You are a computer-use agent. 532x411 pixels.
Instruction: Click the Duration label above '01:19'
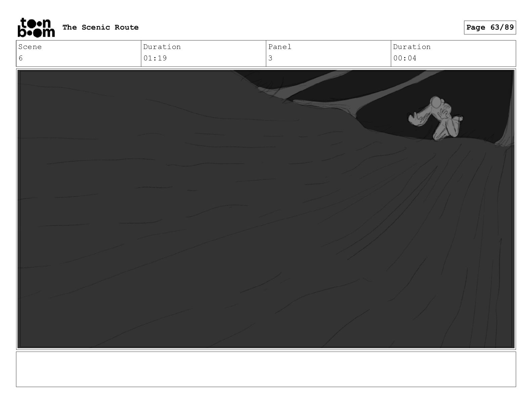[162, 47]
